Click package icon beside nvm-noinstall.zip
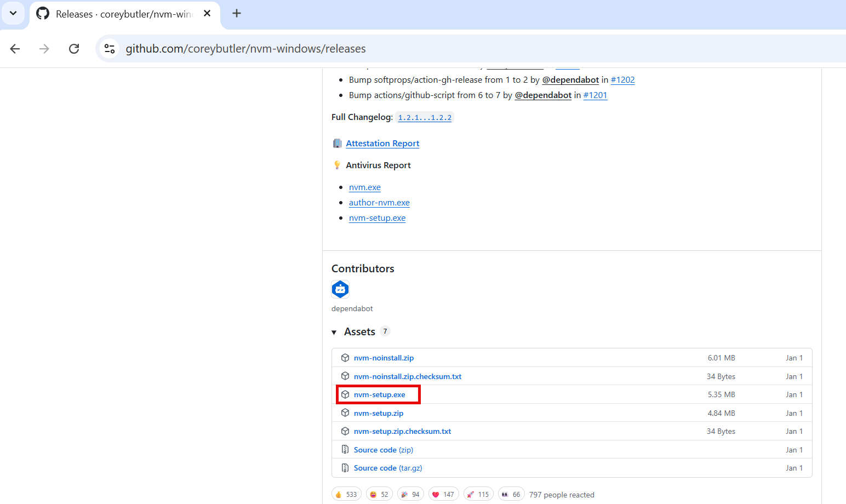The width and height of the screenshot is (846, 504). click(x=345, y=358)
